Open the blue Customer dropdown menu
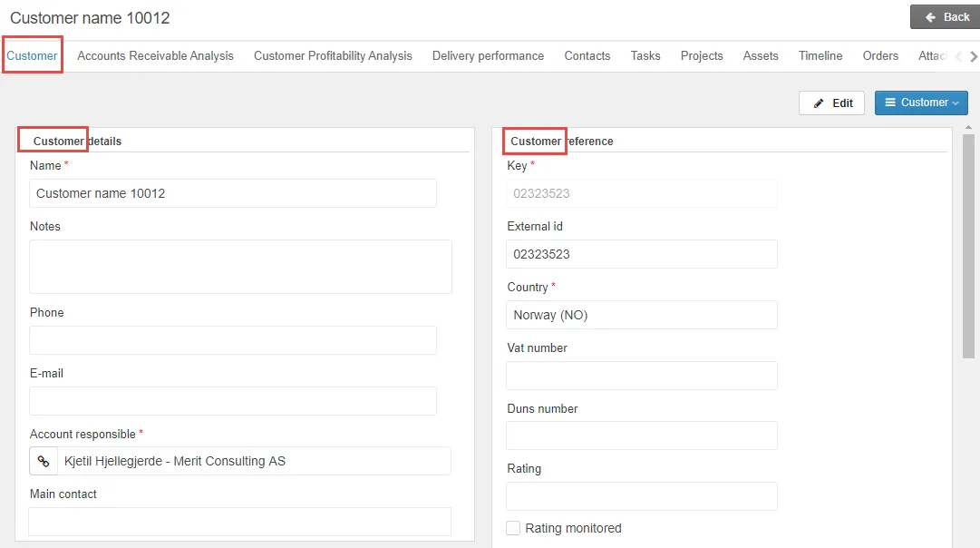 (921, 103)
